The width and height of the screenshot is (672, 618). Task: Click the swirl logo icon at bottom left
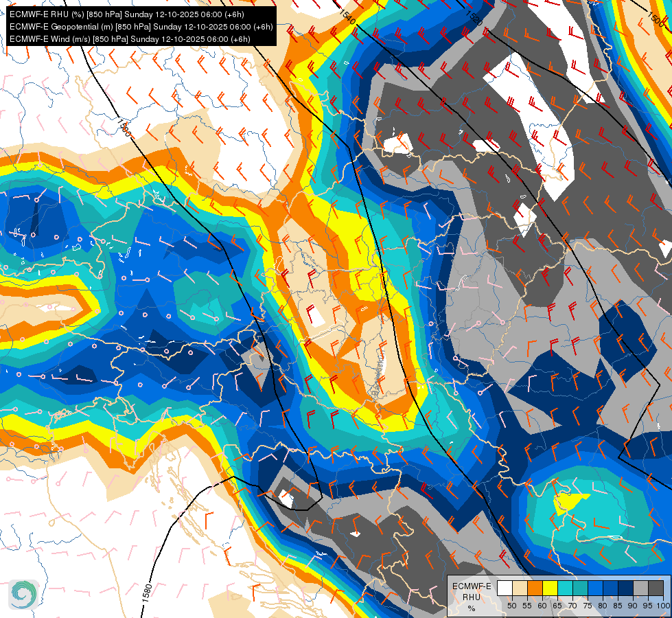[x=23, y=594]
